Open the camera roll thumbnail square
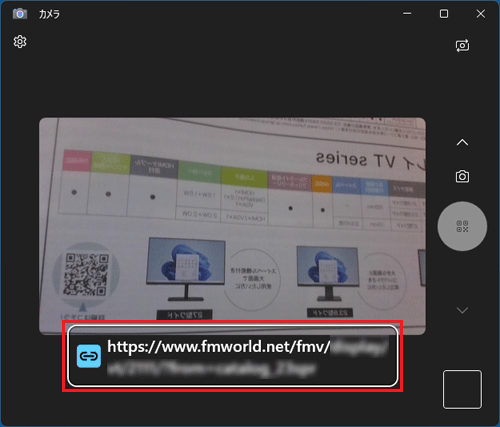The height and width of the screenshot is (427, 500). click(x=462, y=389)
